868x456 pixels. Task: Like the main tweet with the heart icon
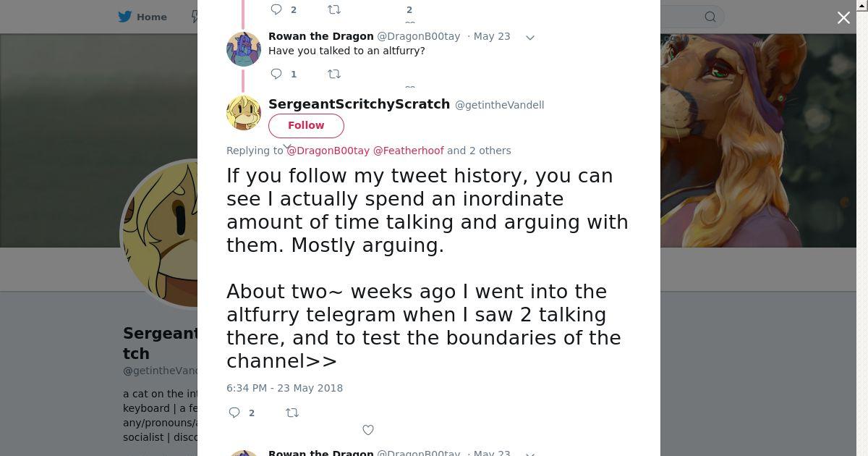[368, 430]
